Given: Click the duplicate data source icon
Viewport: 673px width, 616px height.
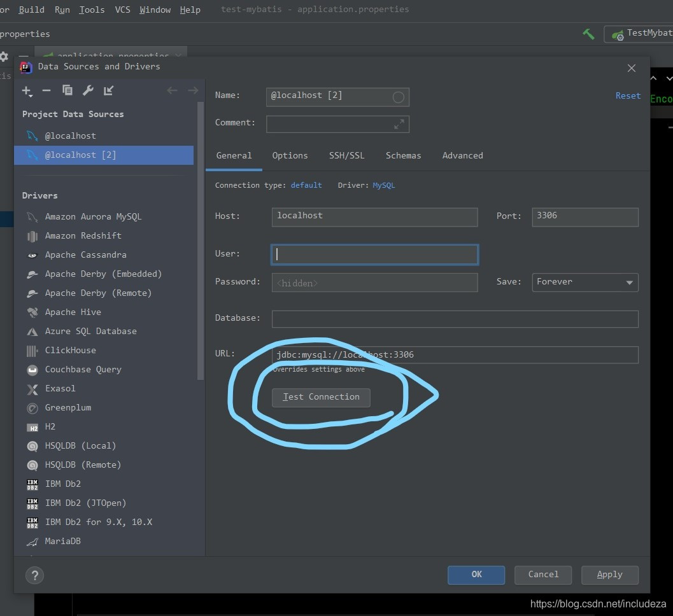Looking at the screenshot, I should 67,90.
